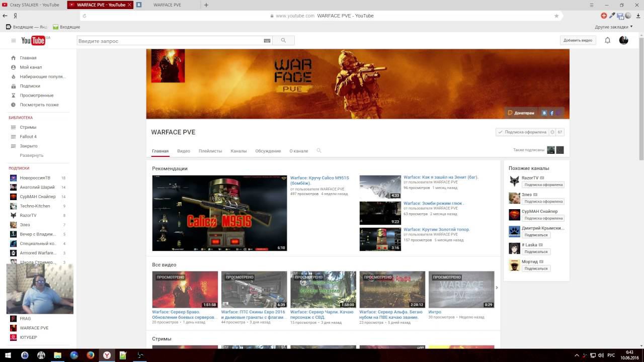Screen dimensions: 644x362
Task: Click the 'Добавить видео' upload button
Action: (x=578, y=40)
